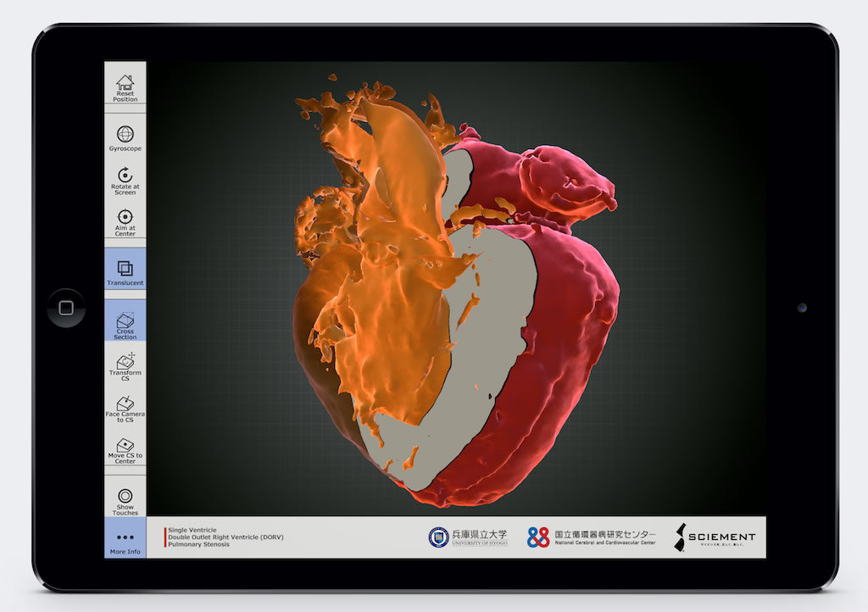
Task: Tap the SCIEMENT logo
Action: coord(715,537)
